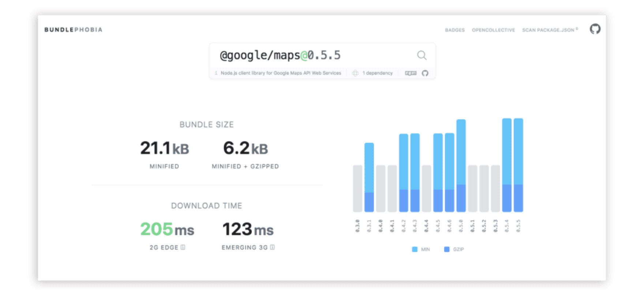
Task: Click the BUNDLE SIZE heading
Action: (206, 125)
